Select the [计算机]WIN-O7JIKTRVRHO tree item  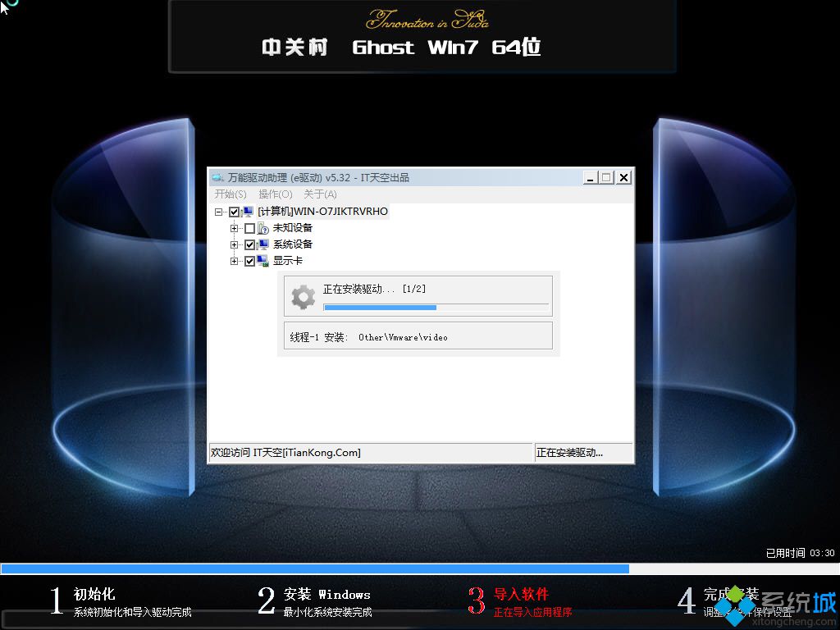coord(322,212)
